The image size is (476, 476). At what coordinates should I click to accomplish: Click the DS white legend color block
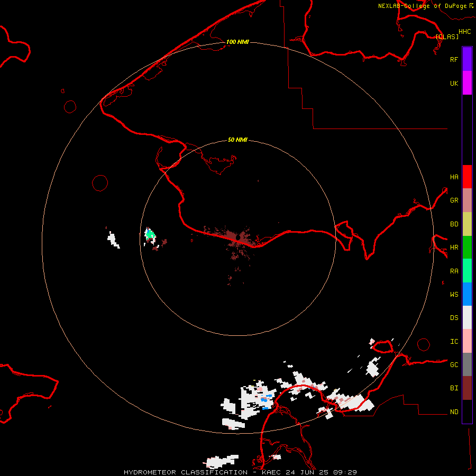tap(467, 317)
